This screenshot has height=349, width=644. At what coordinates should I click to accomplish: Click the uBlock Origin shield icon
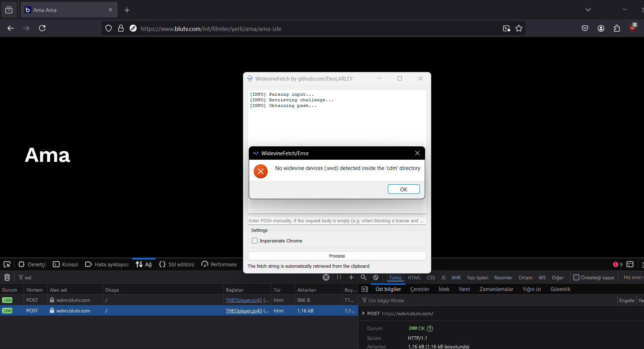coord(632,28)
